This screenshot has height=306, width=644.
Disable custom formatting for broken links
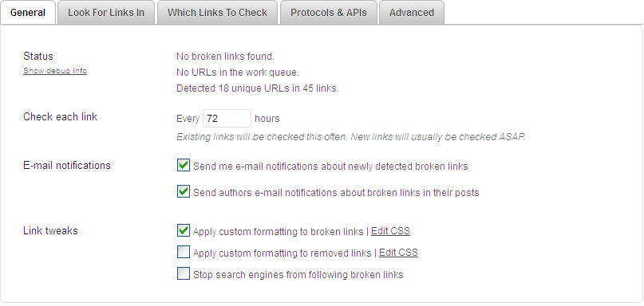[x=184, y=230]
